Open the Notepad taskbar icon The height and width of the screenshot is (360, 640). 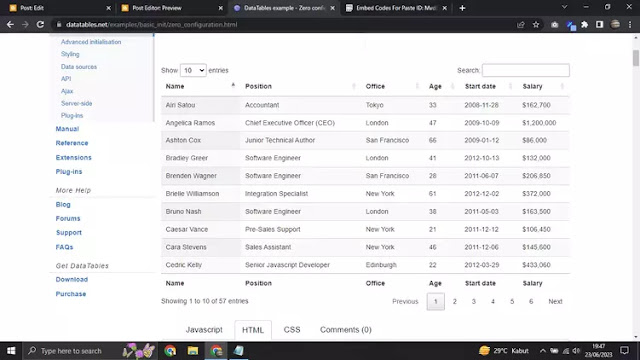coord(238,351)
